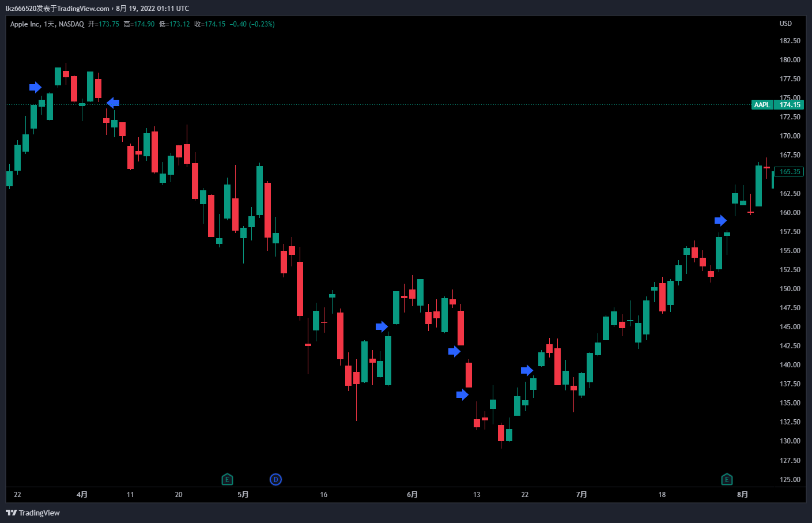
Task: Click the 135.00 price axis label
Action: click(790, 403)
